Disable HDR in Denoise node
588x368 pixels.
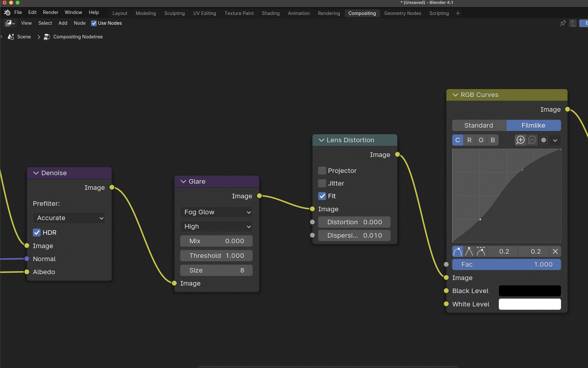(37, 233)
